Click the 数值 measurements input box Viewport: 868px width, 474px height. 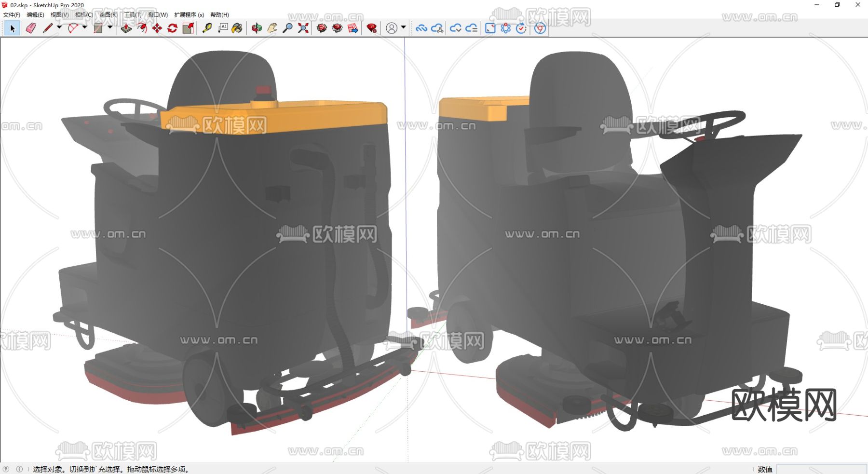coord(821,469)
